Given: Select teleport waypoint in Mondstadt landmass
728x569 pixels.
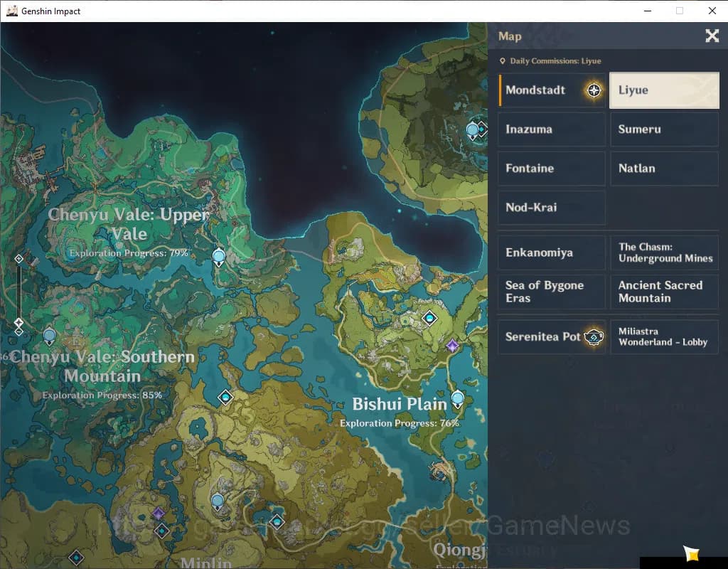Looking at the screenshot, I should pos(473,131).
